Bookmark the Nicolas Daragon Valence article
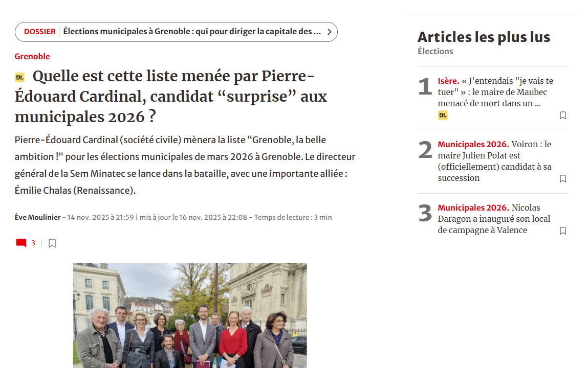This screenshot has width=588, height=368. (562, 231)
